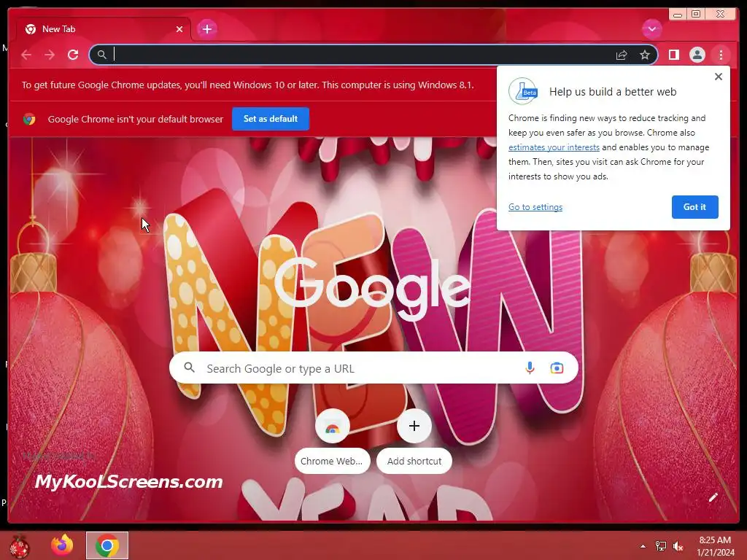
Task: Open the estimates your interests link
Action: [554, 147]
